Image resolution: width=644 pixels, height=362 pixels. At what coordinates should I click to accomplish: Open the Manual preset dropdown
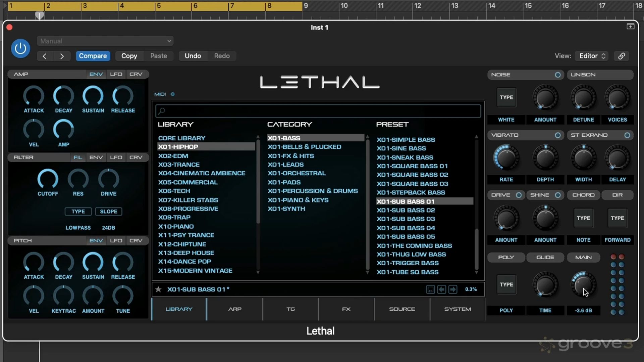click(105, 41)
